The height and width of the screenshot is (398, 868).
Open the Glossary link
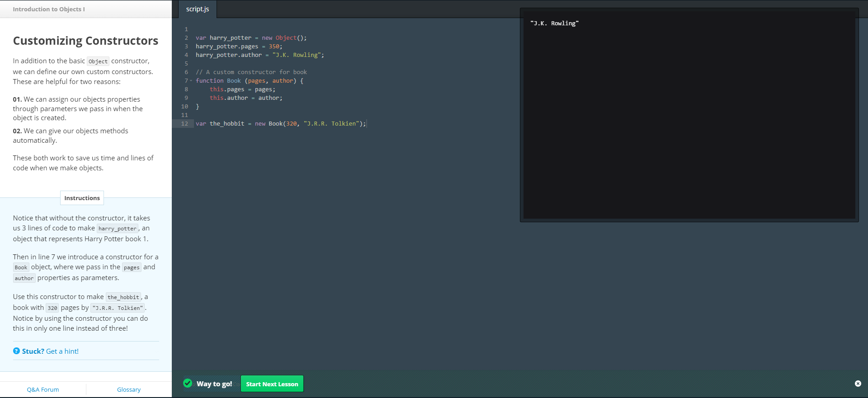pyautogui.click(x=129, y=389)
